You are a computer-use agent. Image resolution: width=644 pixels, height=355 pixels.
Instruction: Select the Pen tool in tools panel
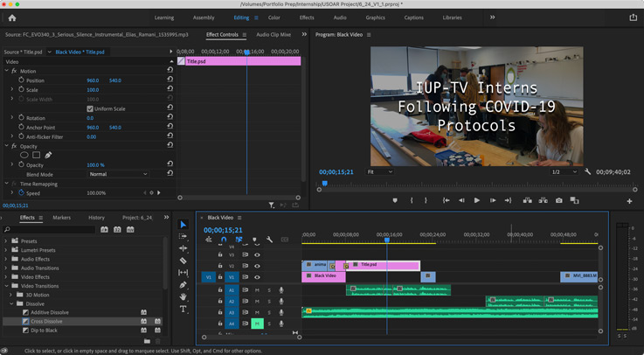point(184,285)
